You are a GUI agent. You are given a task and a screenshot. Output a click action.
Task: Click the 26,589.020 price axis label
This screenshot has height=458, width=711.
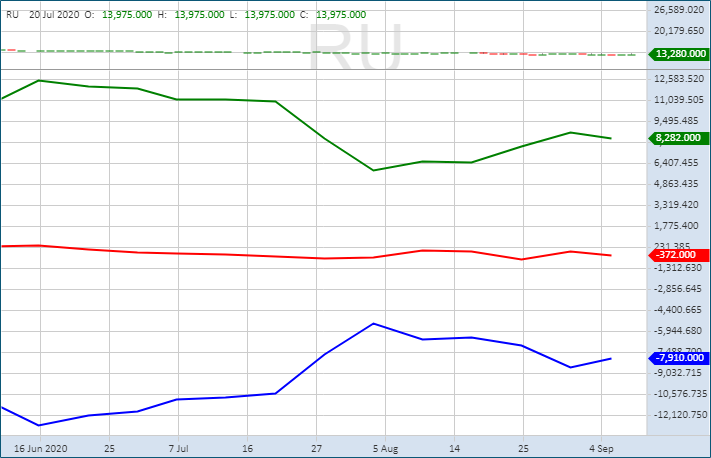pyautogui.click(x=679, y=10)
